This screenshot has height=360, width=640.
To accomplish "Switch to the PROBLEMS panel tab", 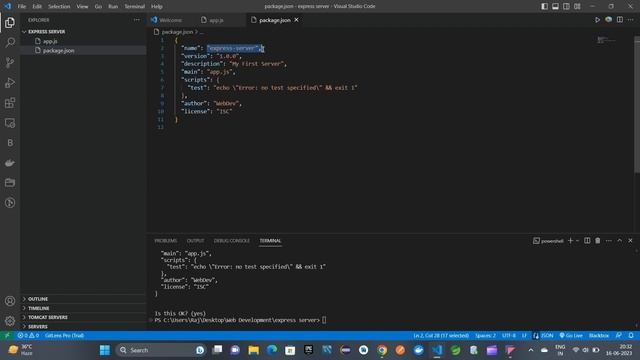I will coord(166,241).
